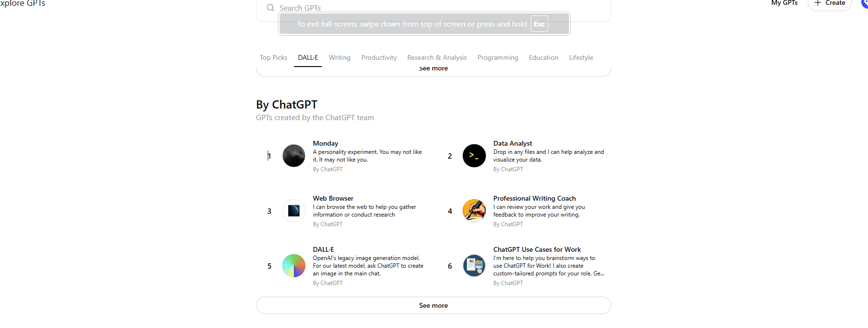Image resolution: width=868 pixels, height=328 pixels.
Task: Switch to the Programming tab
Action: point(497,57)
